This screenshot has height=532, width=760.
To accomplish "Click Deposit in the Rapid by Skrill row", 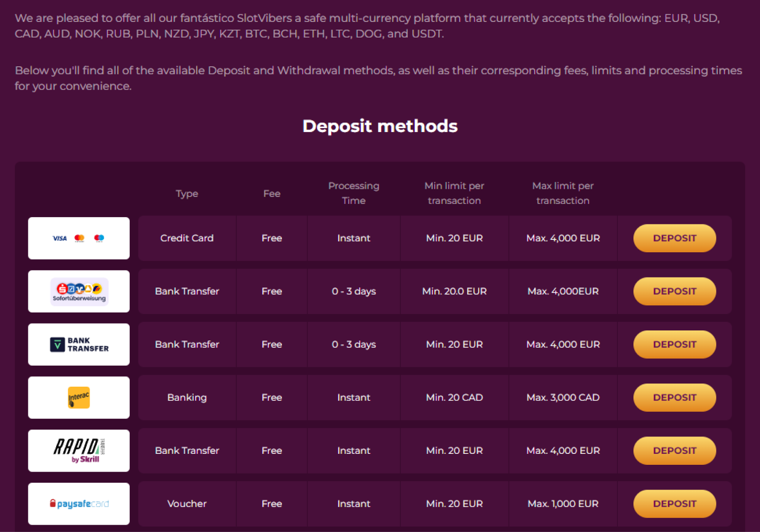I will click(x=675, y=450).
